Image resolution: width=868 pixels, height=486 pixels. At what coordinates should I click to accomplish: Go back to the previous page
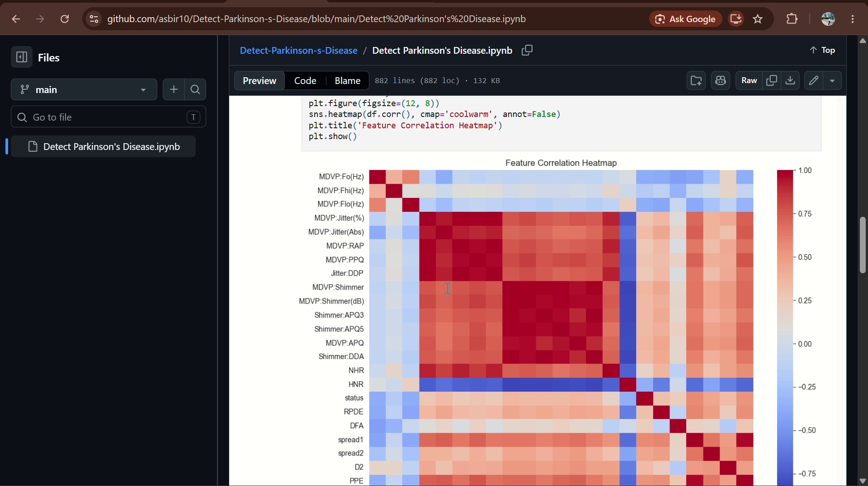(16, 19)
